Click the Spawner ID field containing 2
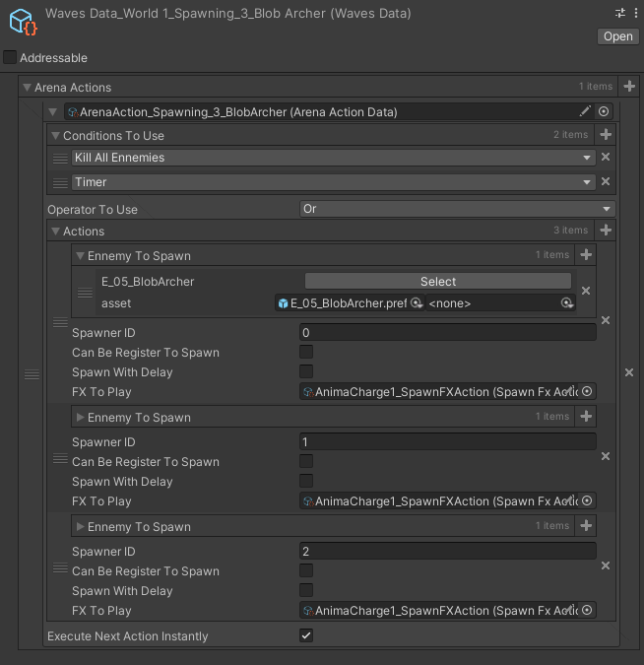The height and width of the screenshot is (665, 644). (448, 552)
